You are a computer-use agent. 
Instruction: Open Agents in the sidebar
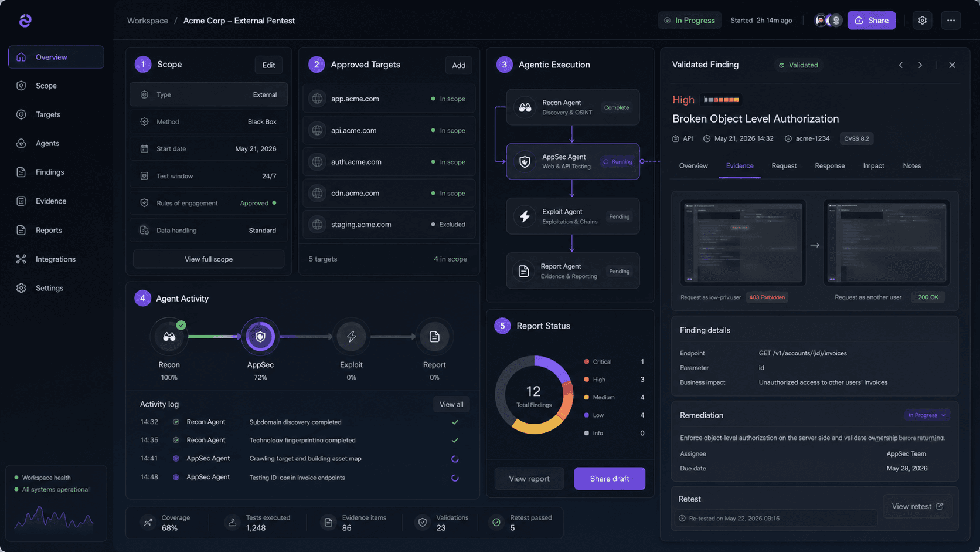click(x=56, y=143)
